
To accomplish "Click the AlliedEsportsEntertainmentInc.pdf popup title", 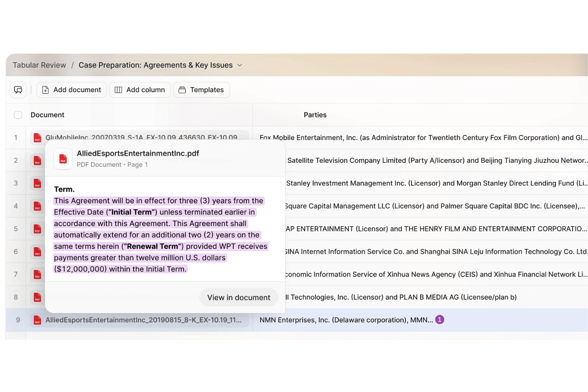I will (138, 153).
